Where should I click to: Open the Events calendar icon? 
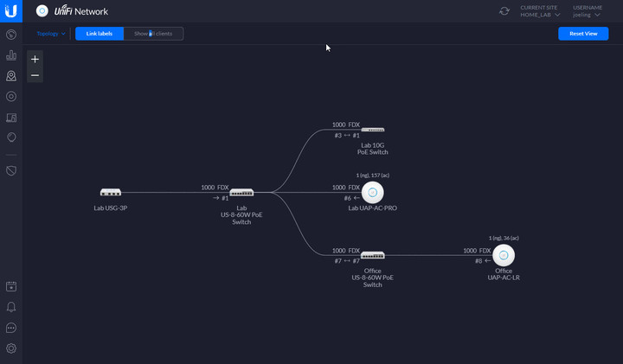(x=11, y=286)
